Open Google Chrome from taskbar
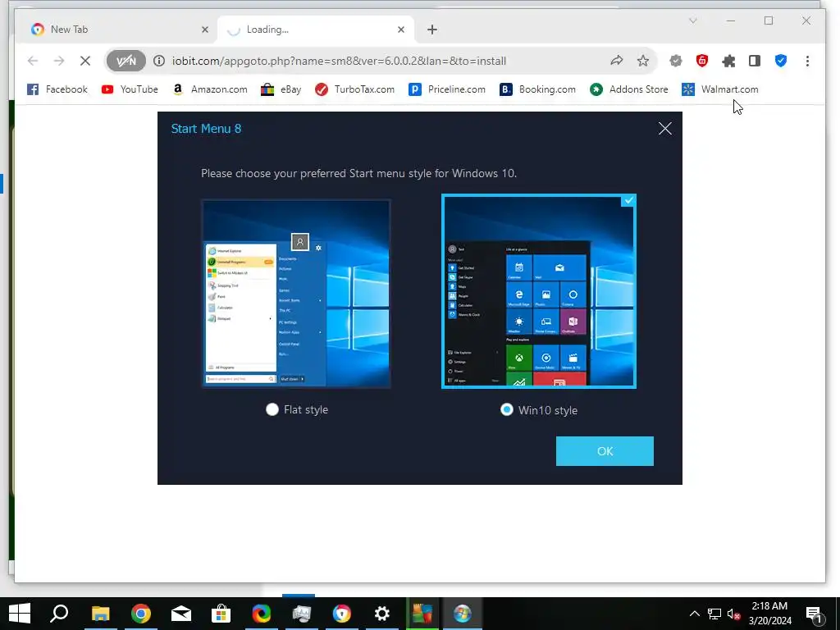This screenshot has width=840, height=630. (x=141, y=614)
